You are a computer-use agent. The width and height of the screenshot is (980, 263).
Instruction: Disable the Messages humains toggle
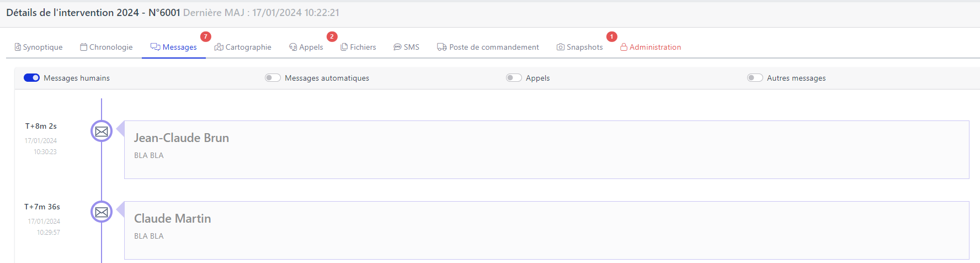[31, 78]
